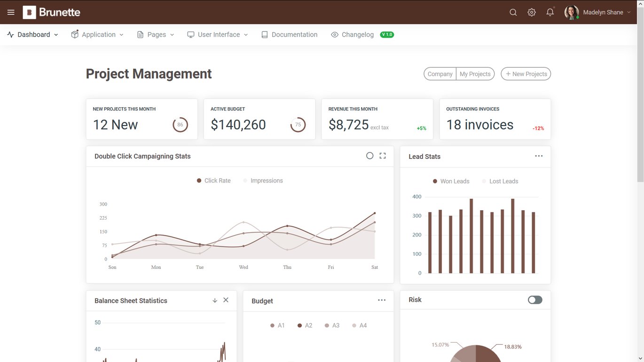Click the $8,725 revenue value
This screenshot has width=644, height=362.
[x=348, y=125]
